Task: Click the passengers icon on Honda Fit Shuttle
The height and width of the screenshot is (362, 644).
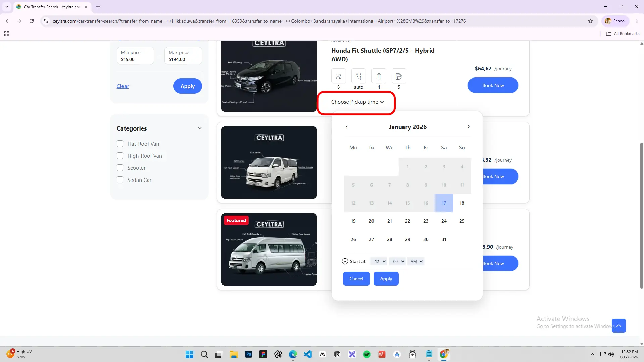Action: (338, 76)
